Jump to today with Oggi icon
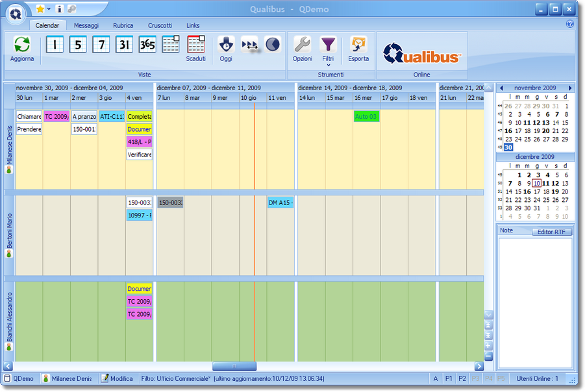The width and height of the screenshot is (585, 392). coord(226,45)
